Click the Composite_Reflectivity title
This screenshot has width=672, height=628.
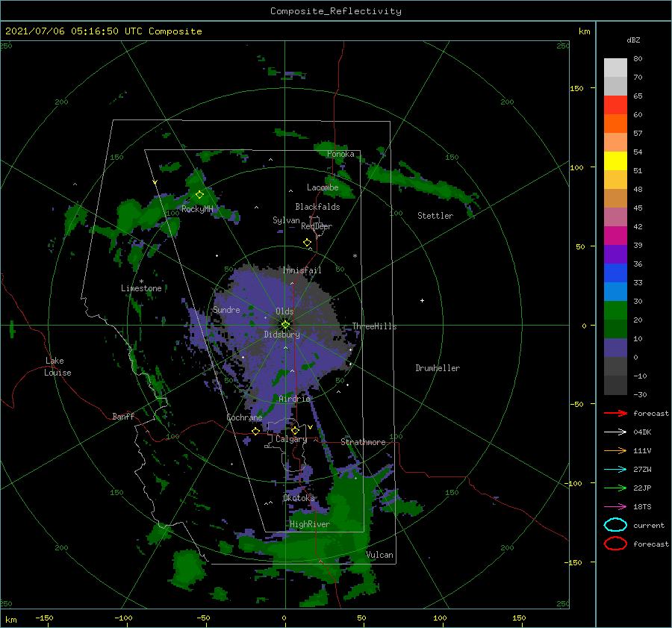(336, 11)
